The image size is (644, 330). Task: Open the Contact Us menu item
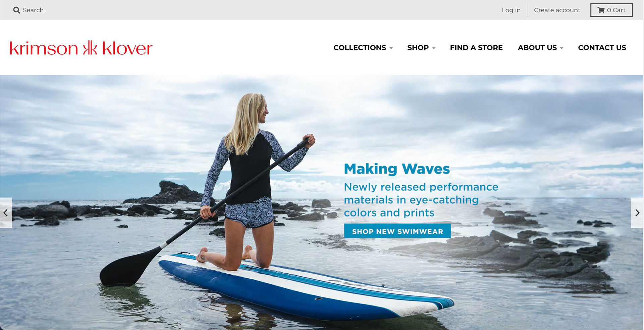coord(602,48)
